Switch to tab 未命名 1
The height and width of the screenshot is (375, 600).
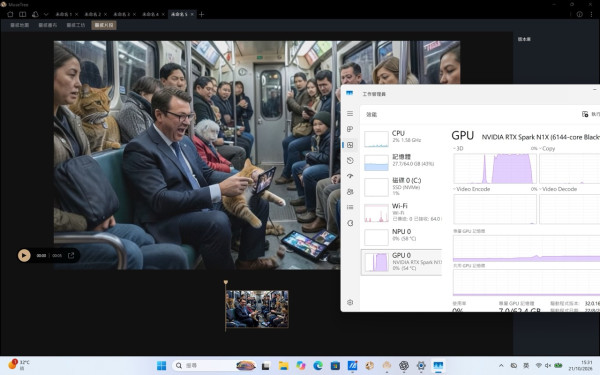coord(64,14)
